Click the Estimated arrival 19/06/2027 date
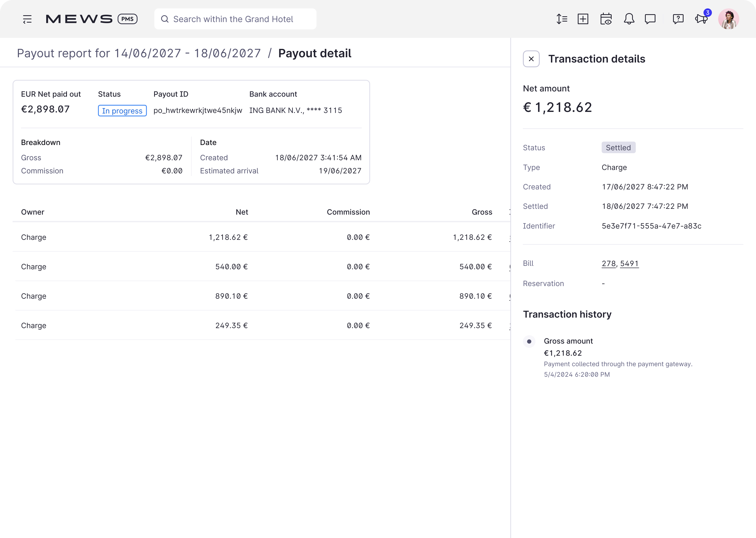Viewport: 756px width, 538px height. coord(340,171)
